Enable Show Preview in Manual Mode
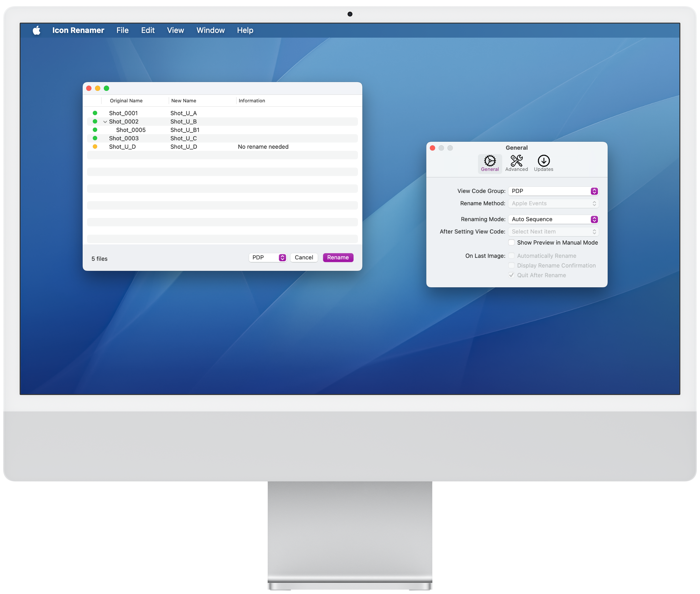Screen dimensions: 700x594 coord(511,242)
